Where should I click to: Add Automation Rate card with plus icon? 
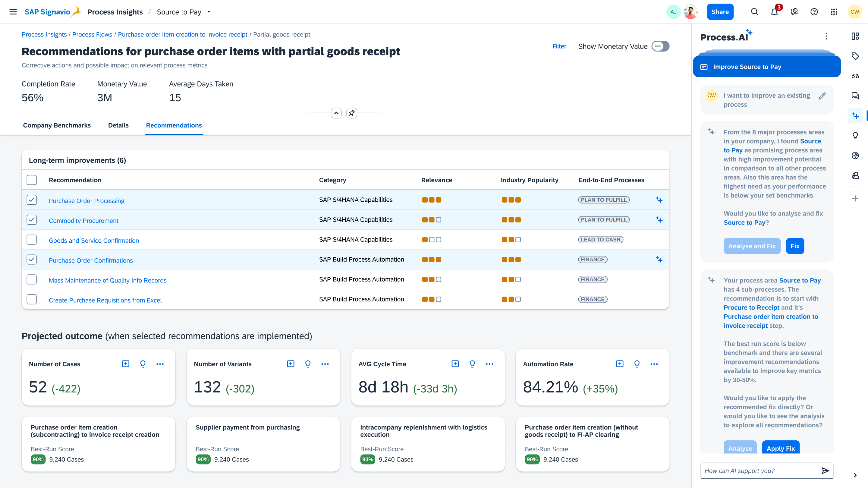coord(619,364)
